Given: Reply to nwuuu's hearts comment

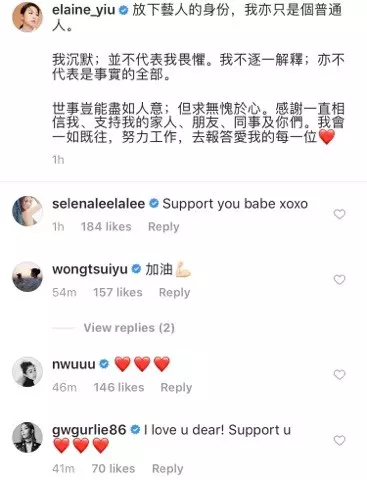Looking at the screenshot, I should pos(176,387).
